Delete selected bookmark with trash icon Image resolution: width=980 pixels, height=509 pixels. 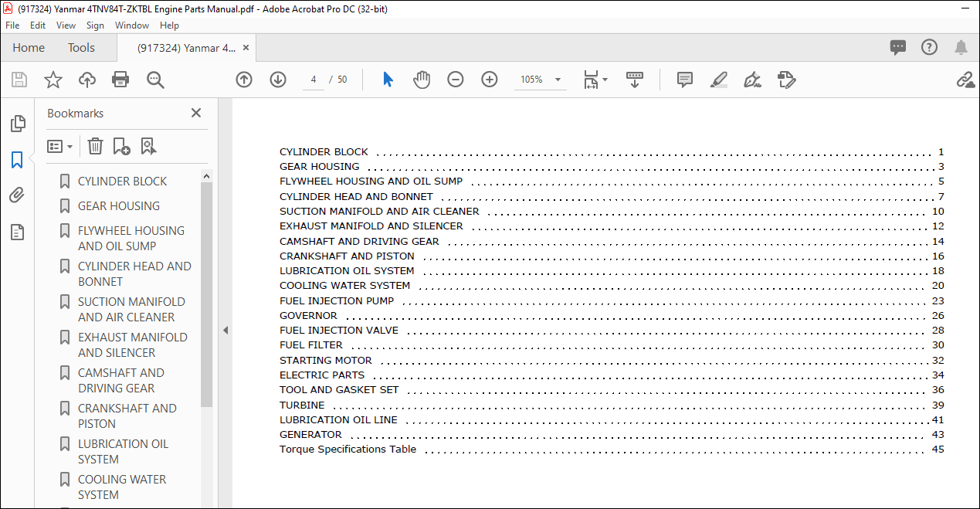(95, 146)
